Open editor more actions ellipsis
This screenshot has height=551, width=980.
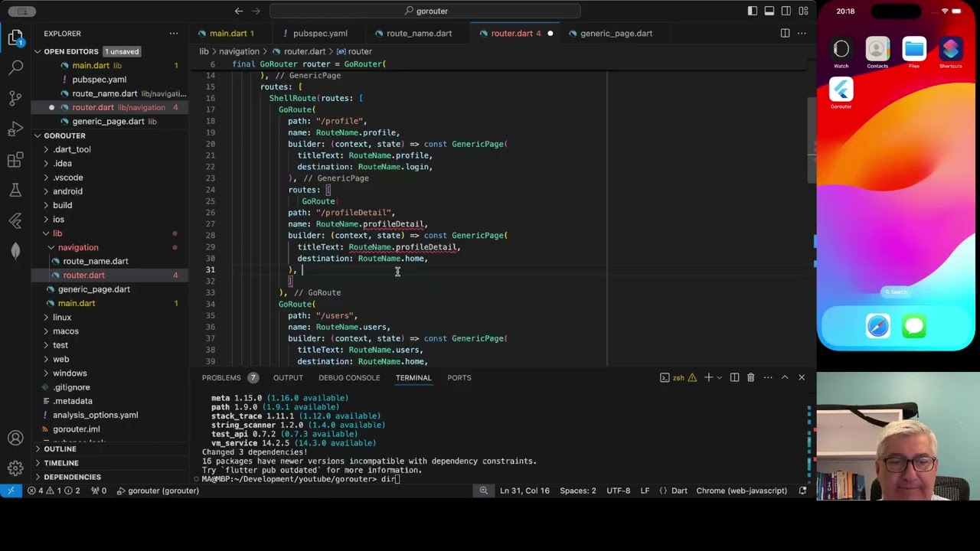(x=802, y=34)
